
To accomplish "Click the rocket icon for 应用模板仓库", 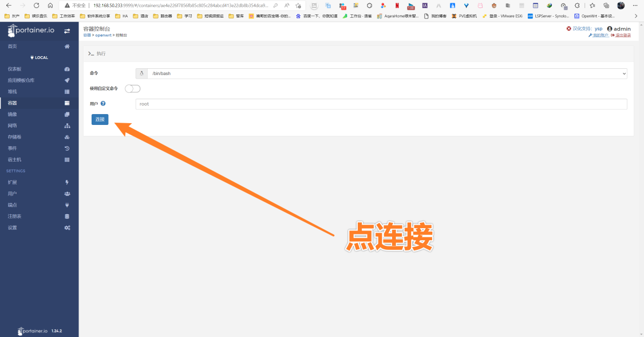I will (x=67, y=80).
